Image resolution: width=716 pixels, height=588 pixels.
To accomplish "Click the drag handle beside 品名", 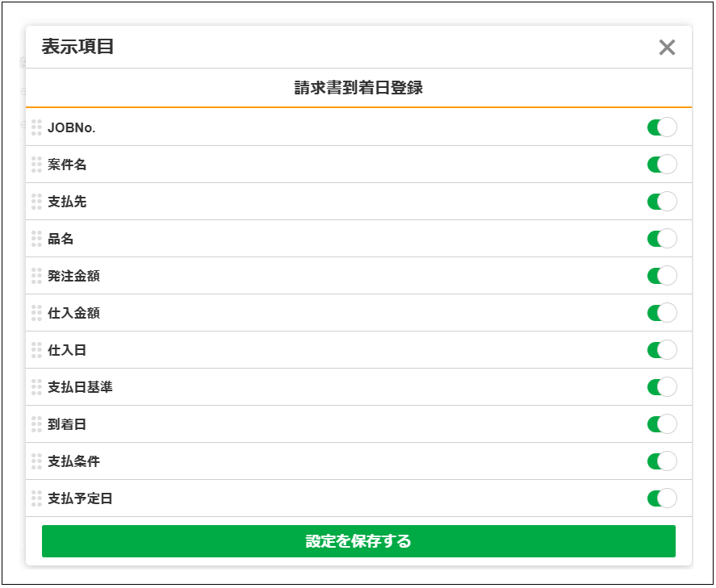I will point(36,239).
